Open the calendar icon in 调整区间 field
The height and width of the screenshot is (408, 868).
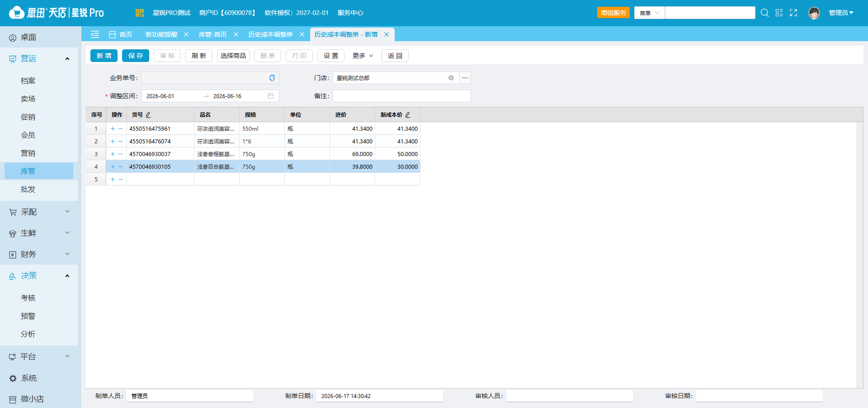[x=271, y=96]
